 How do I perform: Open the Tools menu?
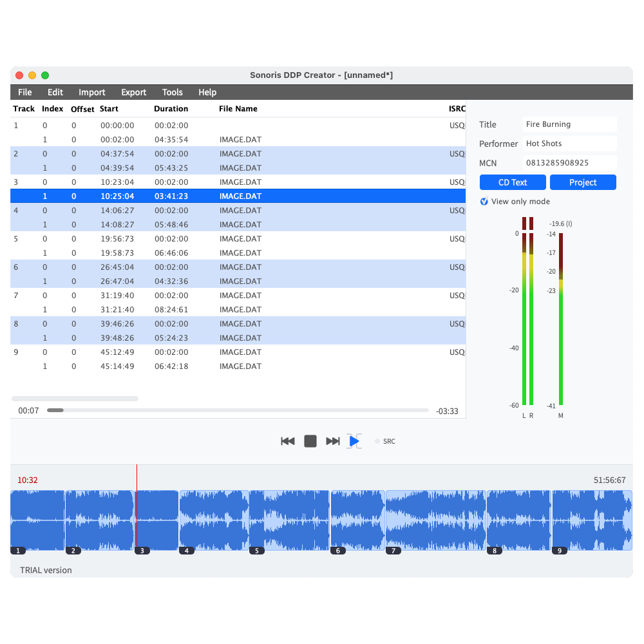[173, 92]
